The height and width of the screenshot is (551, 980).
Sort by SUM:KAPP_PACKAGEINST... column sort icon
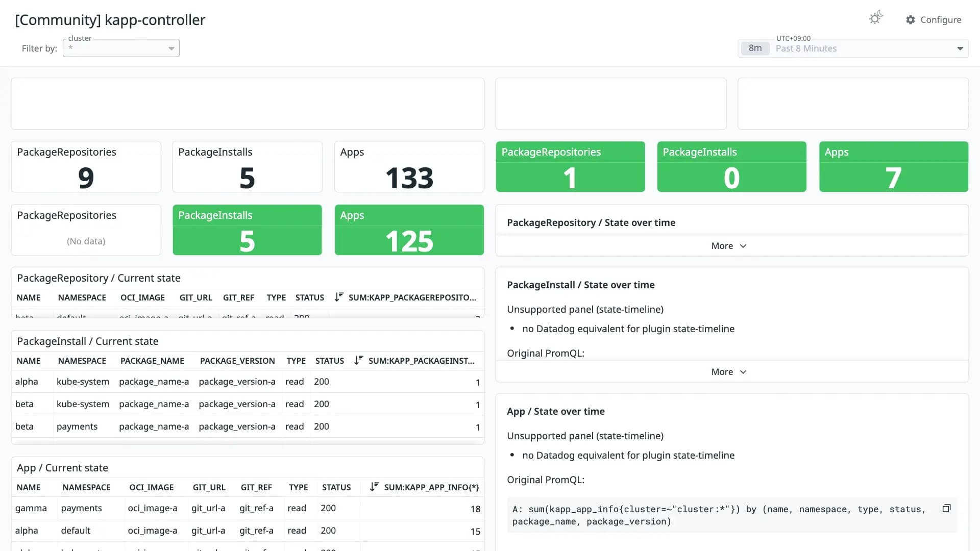pyautogui.click(x=359, y=360)
